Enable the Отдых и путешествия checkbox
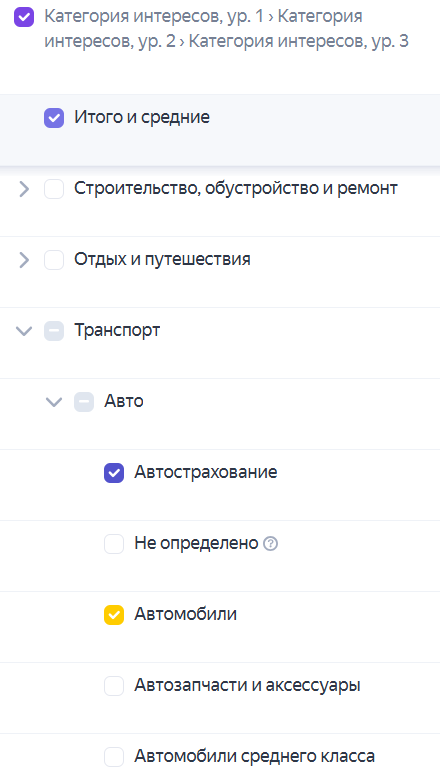Viewport: 440px width, 781px height. tap(54, 260)
